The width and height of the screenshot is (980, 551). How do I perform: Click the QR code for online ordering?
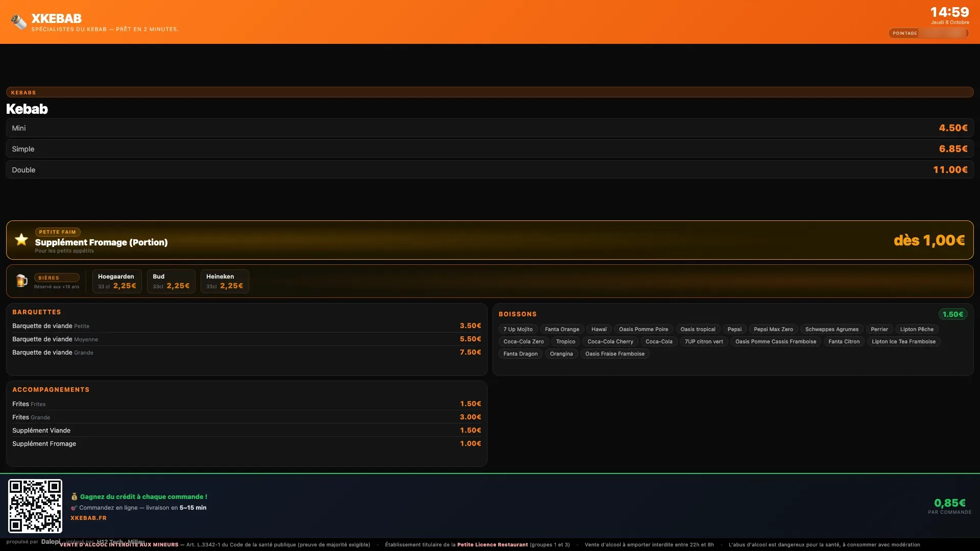click(35, 506)
